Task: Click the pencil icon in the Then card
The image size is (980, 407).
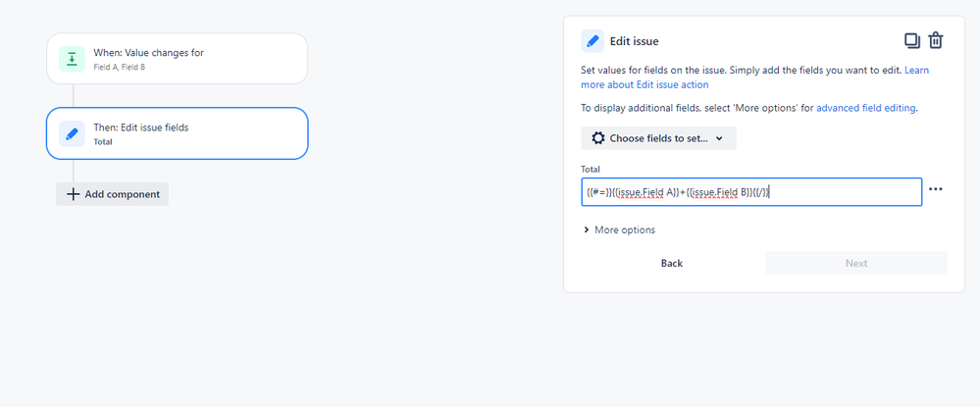Action: coord(72,133)
